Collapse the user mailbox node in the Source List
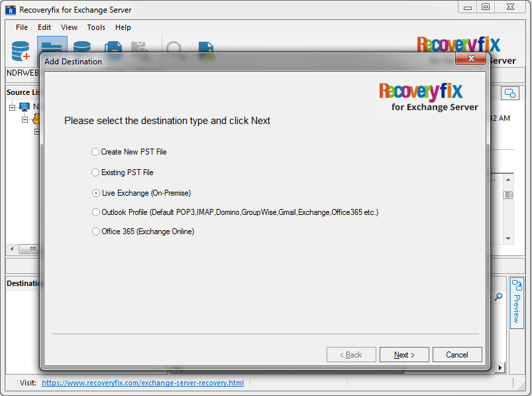 pyautogui.click(x=25, y=119)
